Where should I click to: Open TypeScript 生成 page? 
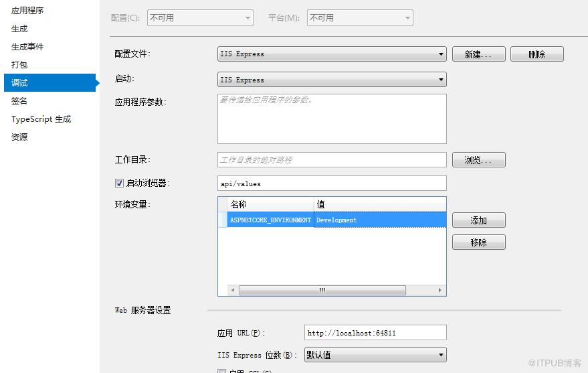(41, 119)
